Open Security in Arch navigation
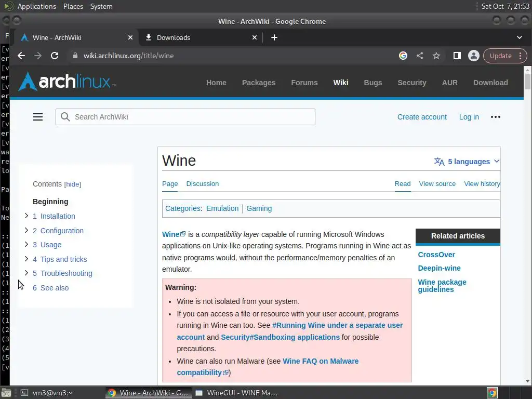 pos(412,83)
